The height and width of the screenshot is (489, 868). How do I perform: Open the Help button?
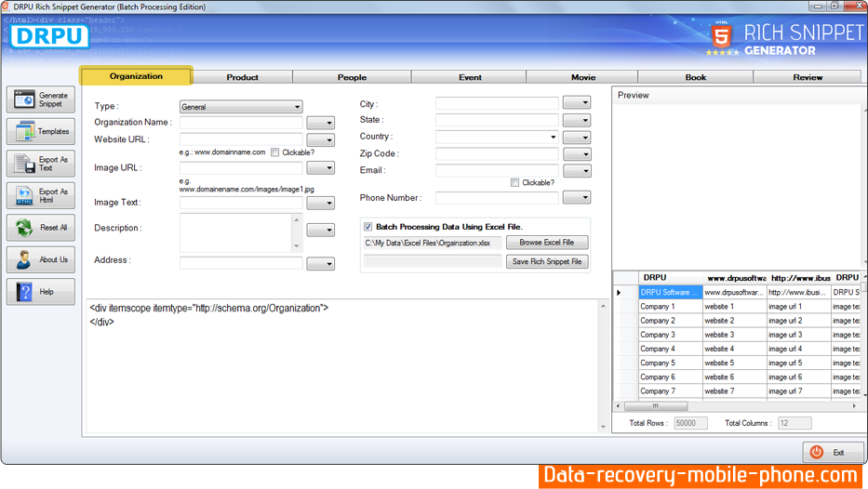tap(41, 292)
